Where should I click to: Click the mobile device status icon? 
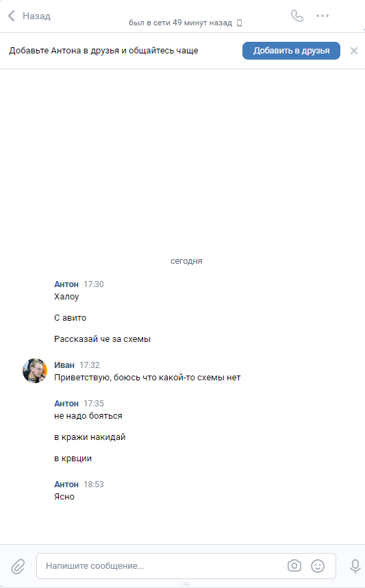pyautogui.click(x=240, y=23)
